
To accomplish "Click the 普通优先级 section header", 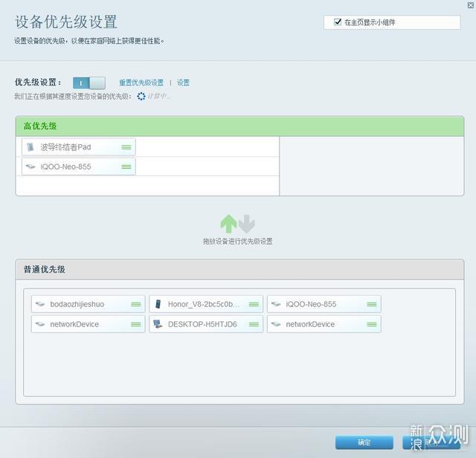I will pos(239,269).
